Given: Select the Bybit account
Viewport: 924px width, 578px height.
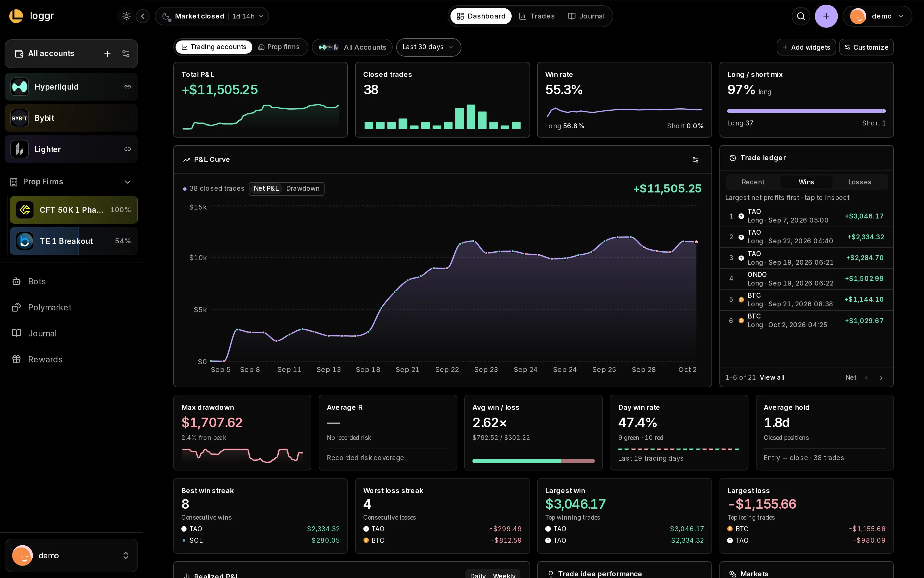Looking at the screenshot, I should point(71,118).
